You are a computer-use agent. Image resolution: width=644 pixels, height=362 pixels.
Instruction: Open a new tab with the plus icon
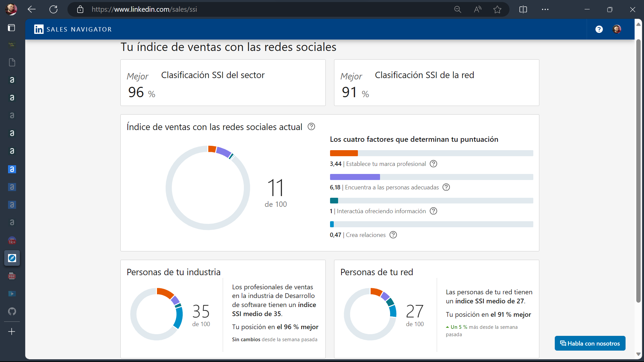tap(12, 331)
